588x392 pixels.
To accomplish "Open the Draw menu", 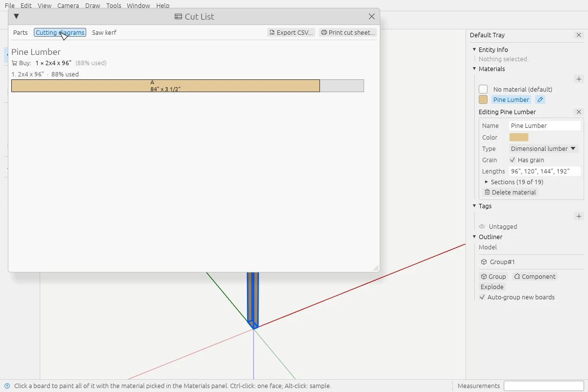I will click(93, 6).
